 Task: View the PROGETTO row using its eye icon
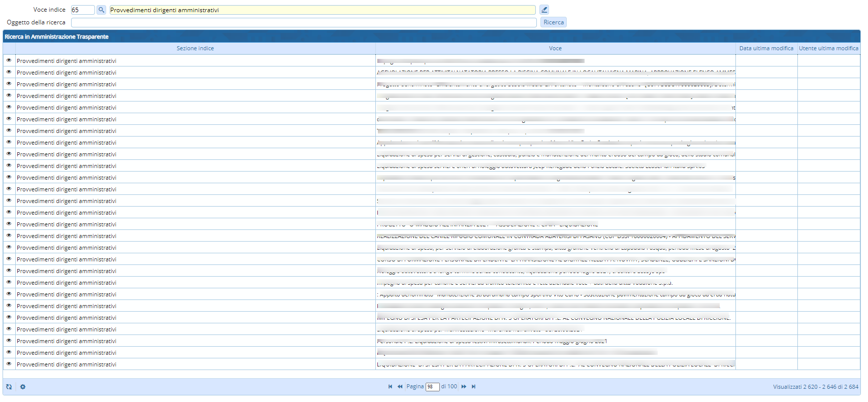9,224
